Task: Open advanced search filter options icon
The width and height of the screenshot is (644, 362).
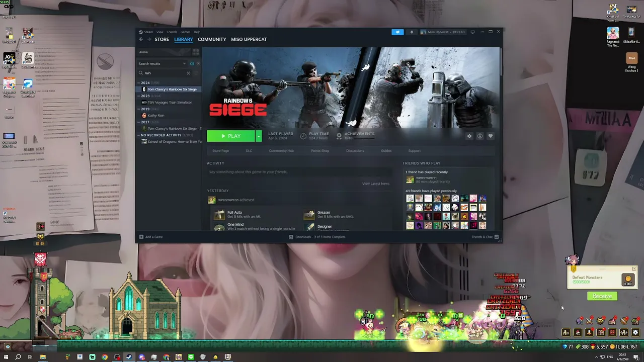Action: pyautogui.click(x=196, y=73)
